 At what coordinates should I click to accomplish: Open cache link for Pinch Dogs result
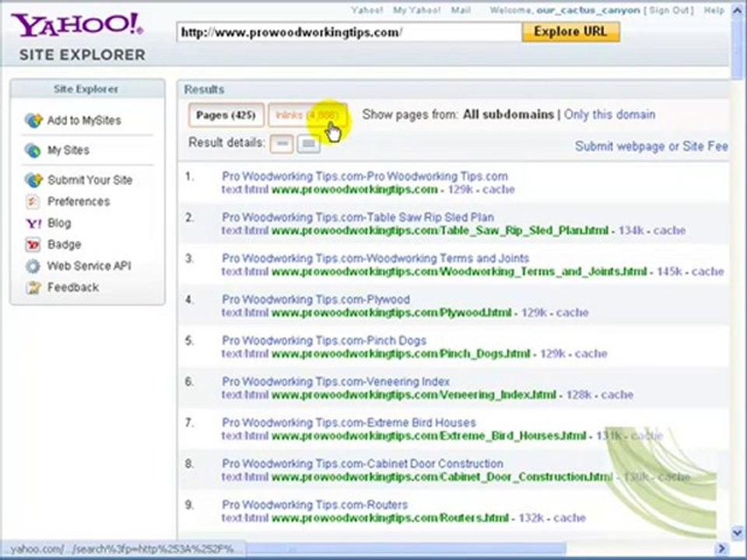(591, 354)
